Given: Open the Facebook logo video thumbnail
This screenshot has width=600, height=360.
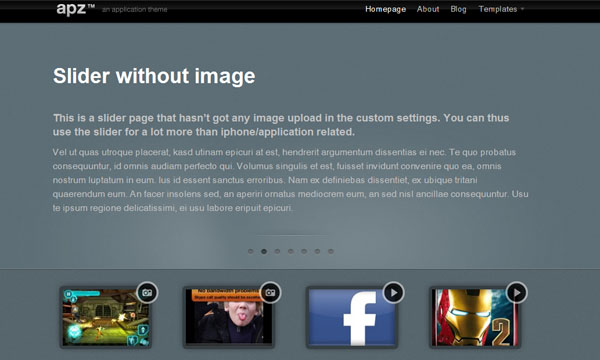Looking at the screenshot, I should 352,318.
